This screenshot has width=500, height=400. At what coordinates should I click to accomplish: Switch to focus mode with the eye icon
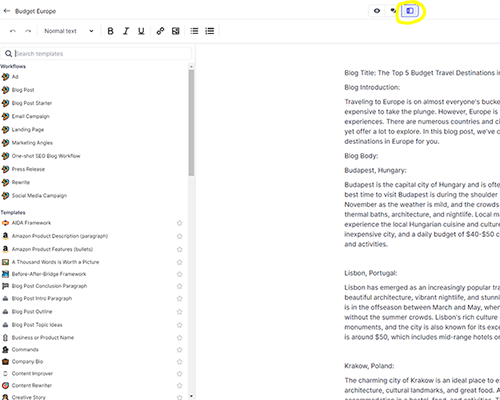pos(377,11)
